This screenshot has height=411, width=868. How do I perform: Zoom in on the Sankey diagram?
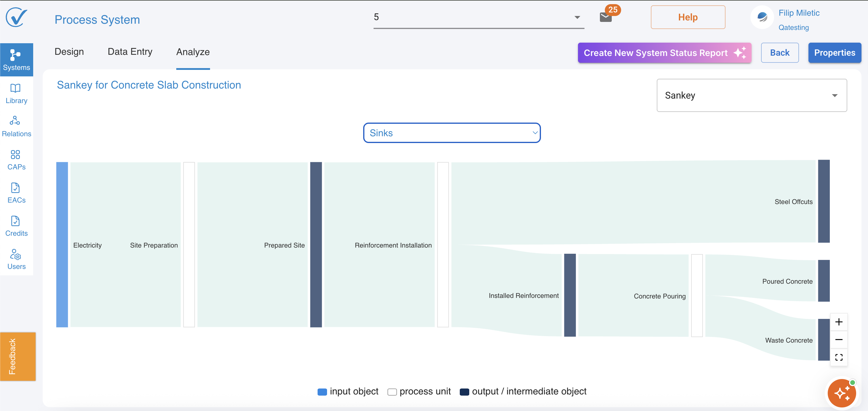click(839, 322)
